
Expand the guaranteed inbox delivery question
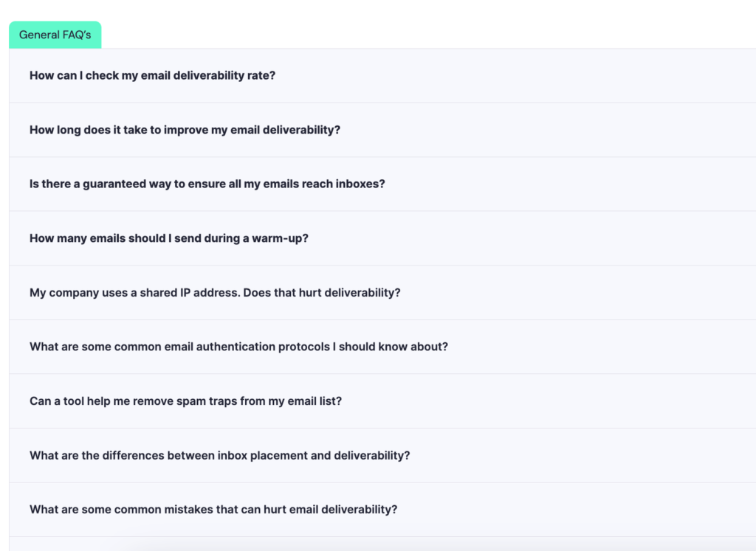[x=207, y=184]
